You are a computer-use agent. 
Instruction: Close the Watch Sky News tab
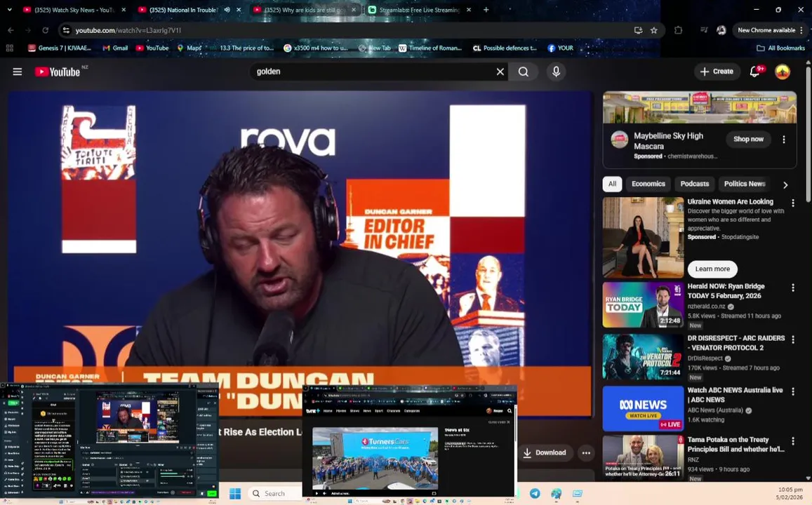pos(124,10)
